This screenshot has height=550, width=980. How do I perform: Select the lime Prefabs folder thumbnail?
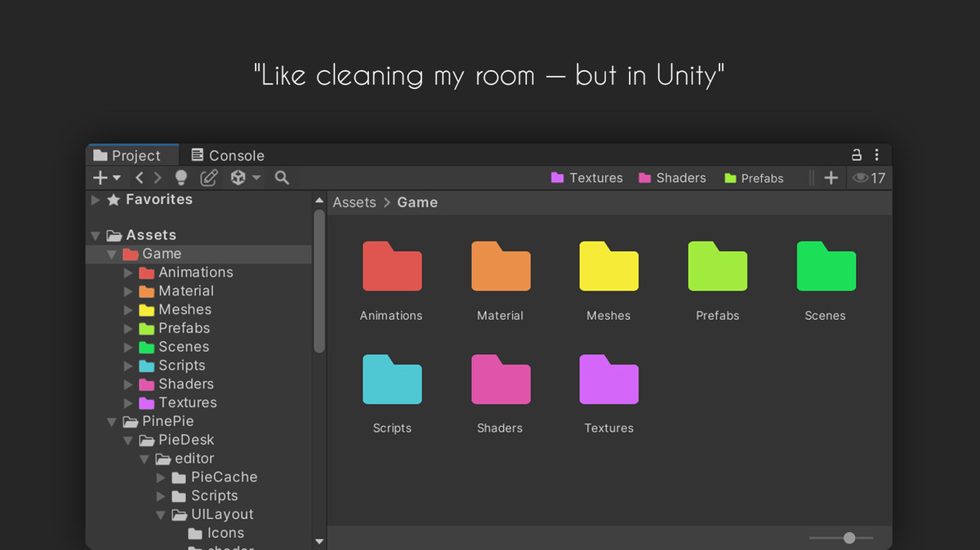coord(718,267)
